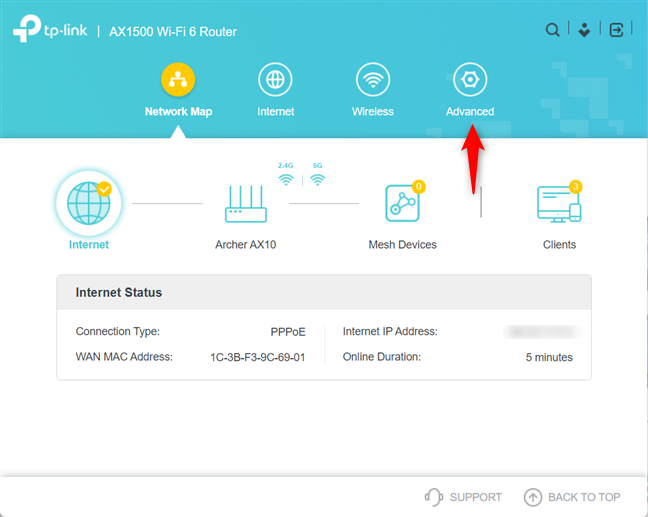Click the Clients label

(x=559, y=245)
